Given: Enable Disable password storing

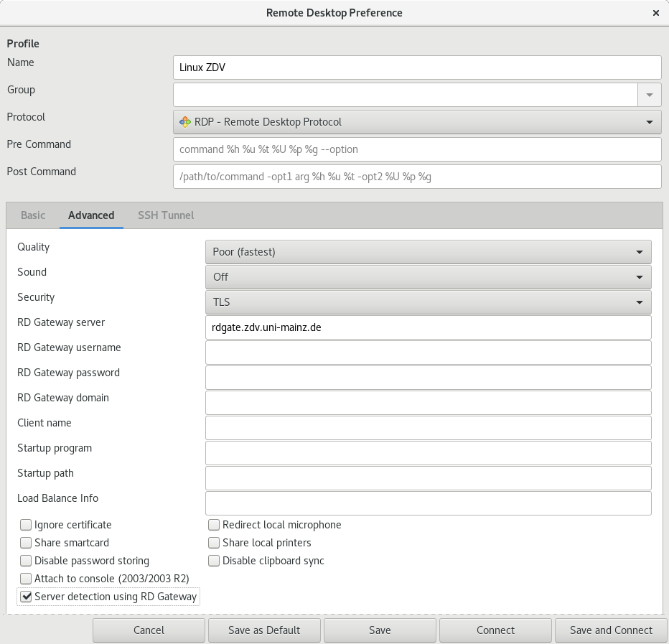Looking at the screenshot, I should (x=26, y=561).
